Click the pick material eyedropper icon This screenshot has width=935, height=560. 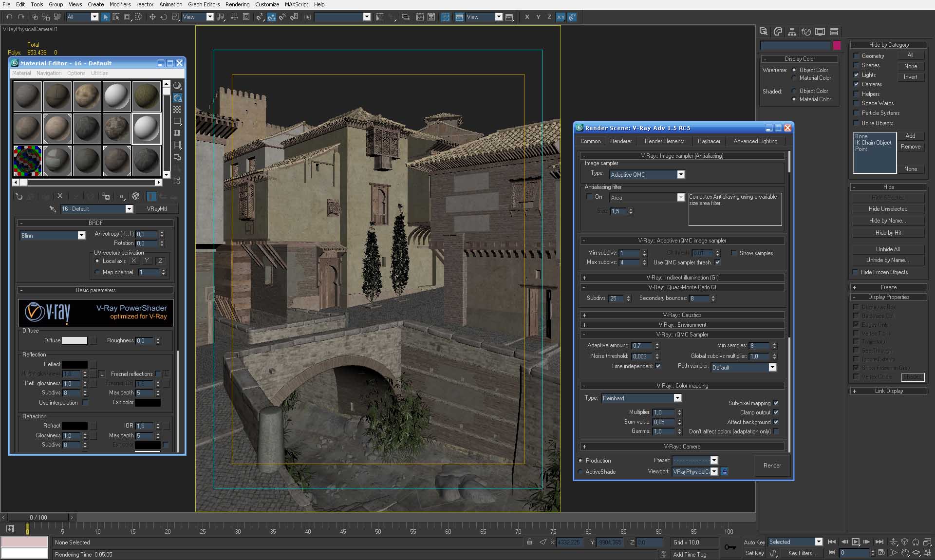coord(53,209)
